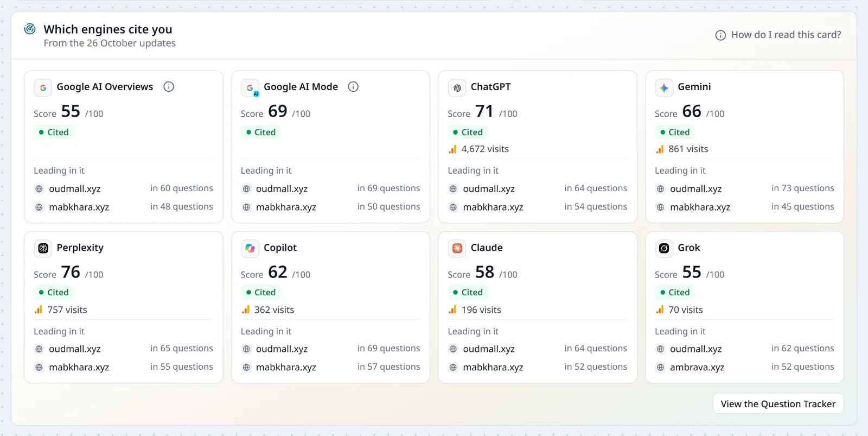
Task: Click 'in 54 questions' in ChatGPT card
Action: pyautogui.click(x=596, y=207)
